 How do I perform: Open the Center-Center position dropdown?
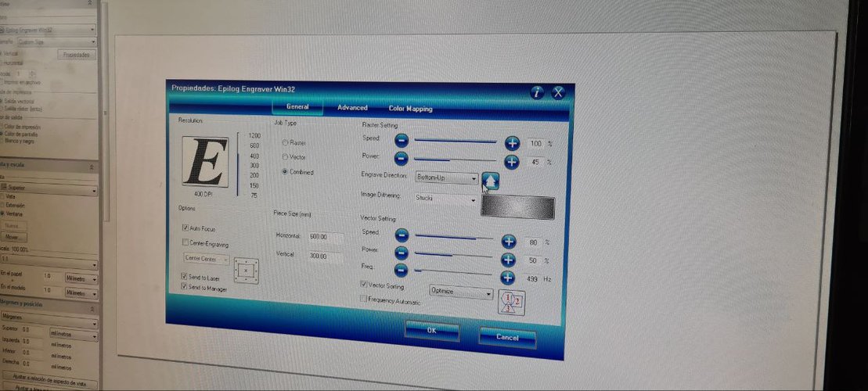(x=207, y=259)
